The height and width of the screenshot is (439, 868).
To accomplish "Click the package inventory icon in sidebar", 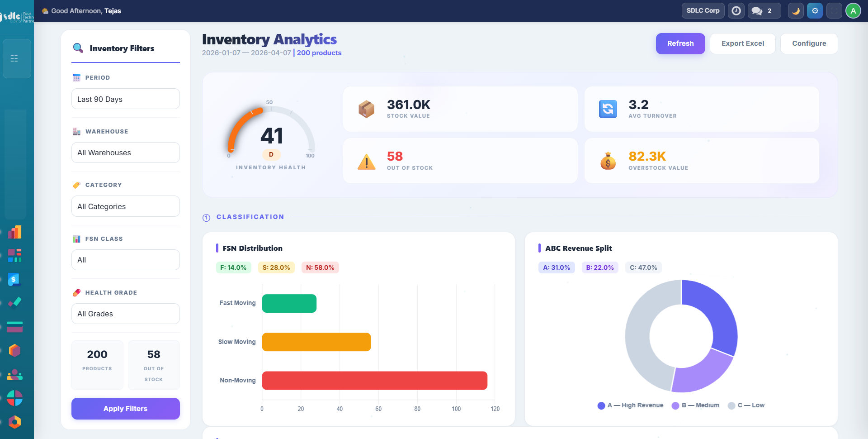I will [x=15, y=350].
